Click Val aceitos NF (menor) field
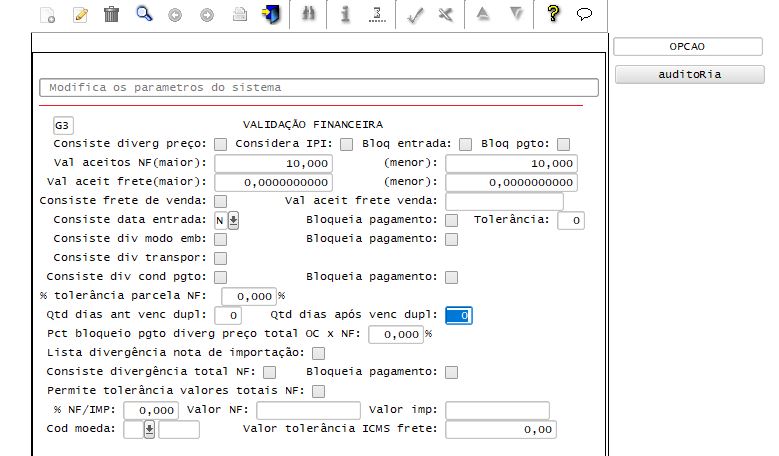Viewport: 779px width, 456px height. click(x=511, y=163)
